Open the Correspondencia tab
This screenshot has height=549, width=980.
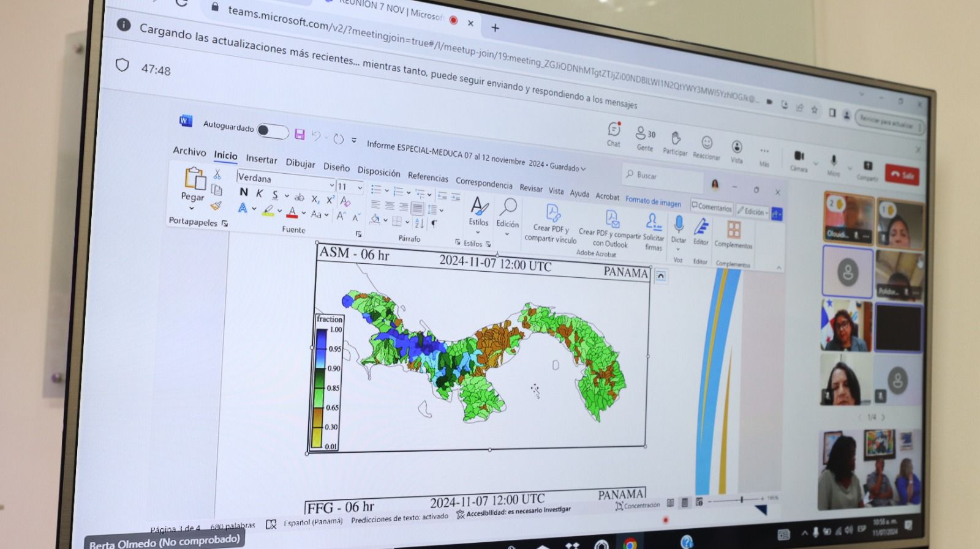point(484,183)
